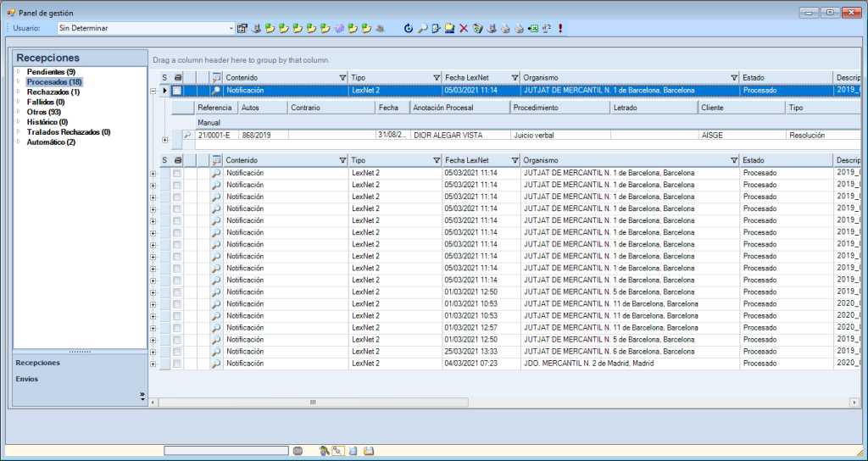Screen dimensions: 868x461
Task: Click the red exclamation mark icon
Action: pos(560,28)
